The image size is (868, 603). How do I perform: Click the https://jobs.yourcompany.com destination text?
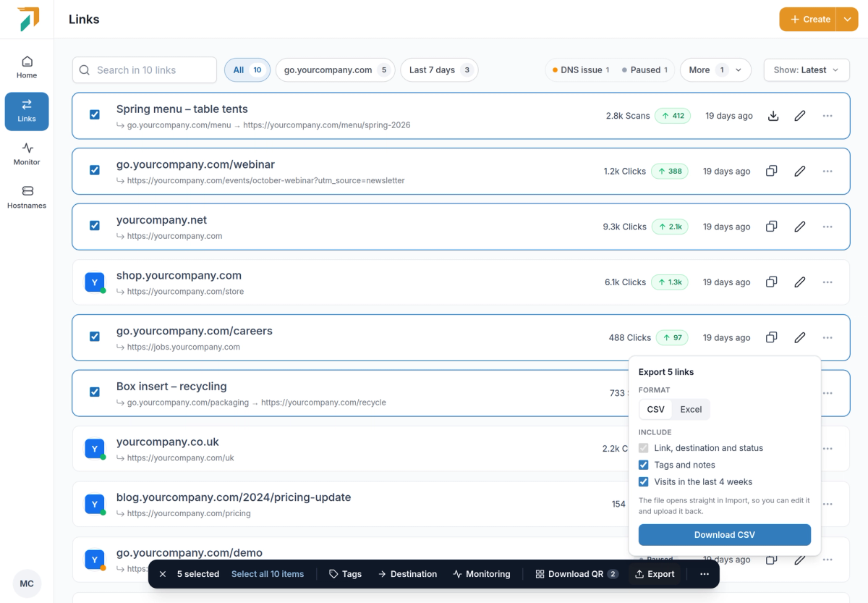(x=184, y=347)
